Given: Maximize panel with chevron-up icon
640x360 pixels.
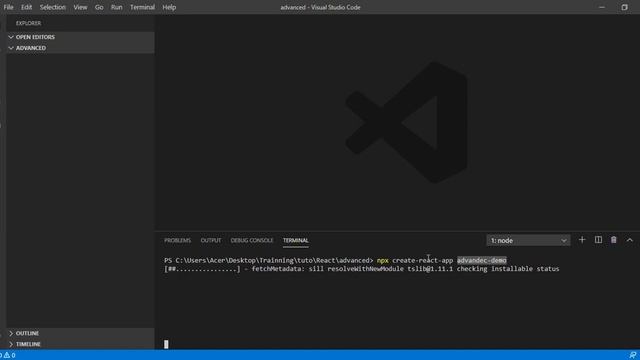Looking at the screenshot, I should (629, 240).
